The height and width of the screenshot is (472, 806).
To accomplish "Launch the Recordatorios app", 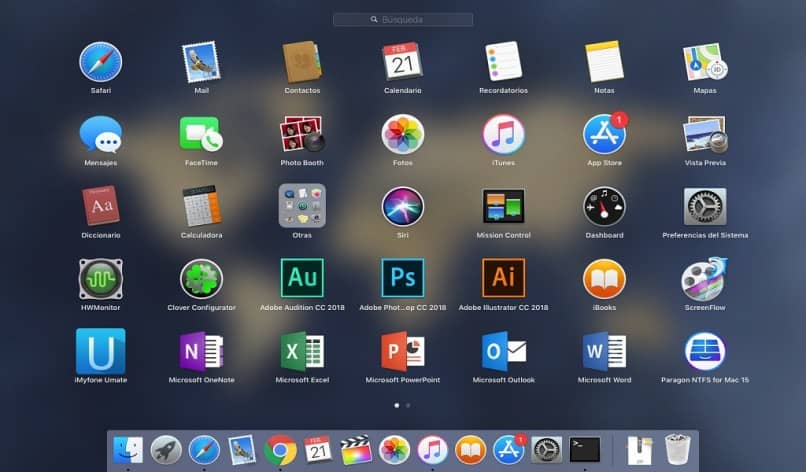I will [503, 62].
